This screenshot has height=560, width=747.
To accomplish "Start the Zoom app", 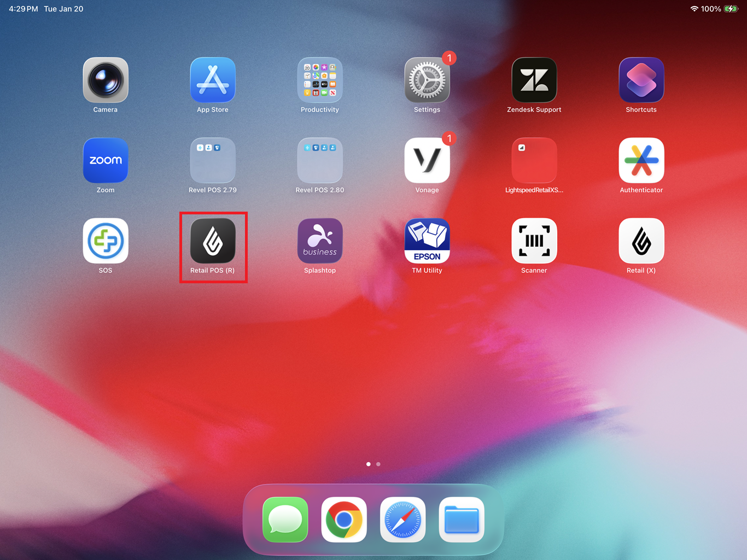I will coord(106,160).
